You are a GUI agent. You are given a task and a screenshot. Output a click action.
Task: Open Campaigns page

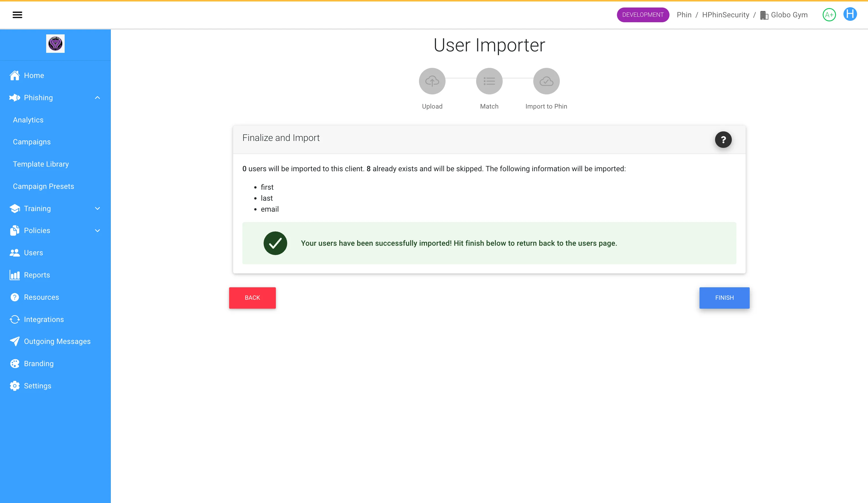coord(32,142)
